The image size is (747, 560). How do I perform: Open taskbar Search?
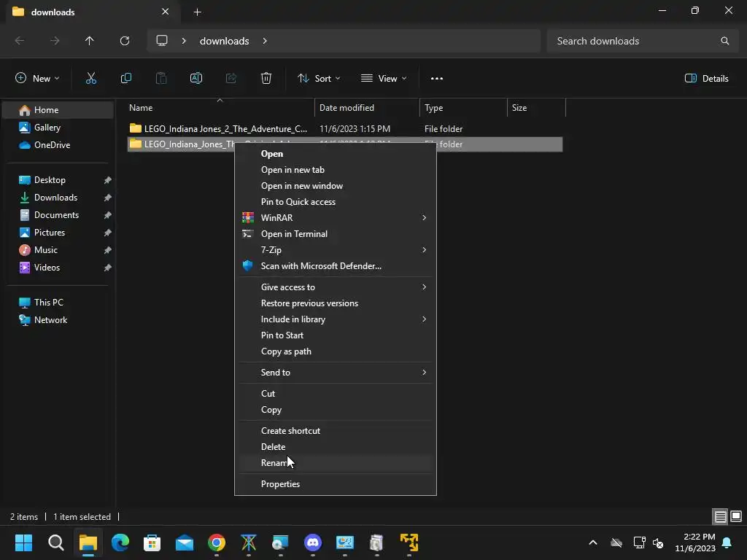55,542
